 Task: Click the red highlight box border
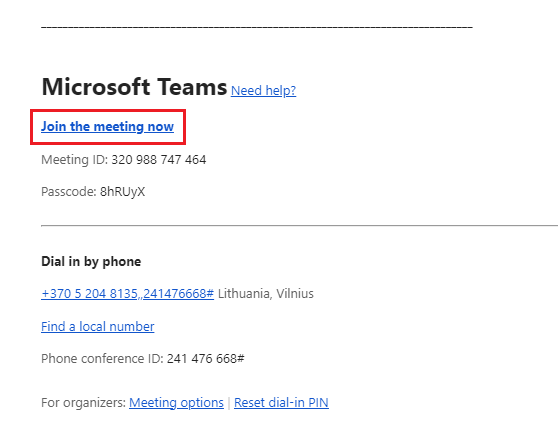108,111
